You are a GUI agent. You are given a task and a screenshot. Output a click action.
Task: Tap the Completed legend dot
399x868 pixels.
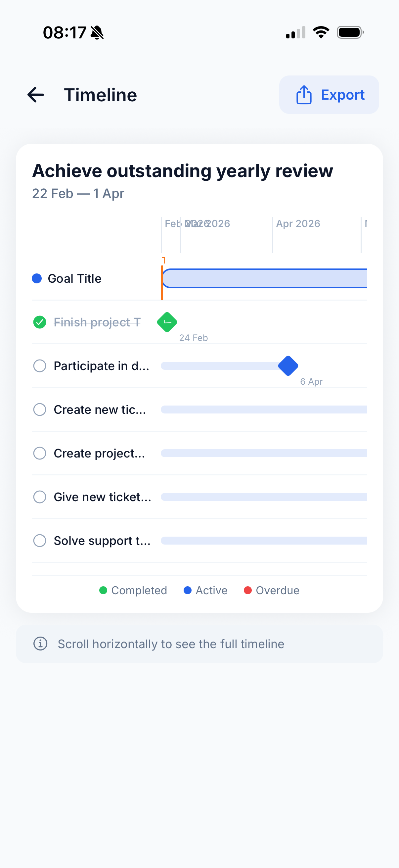103,590
